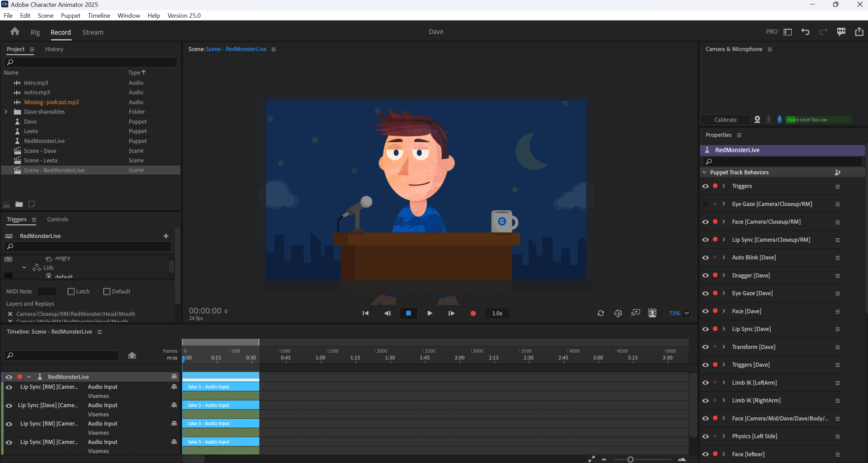Image resolution: width=868 pixels, height=463 pixels.
Task: Hide the Triggers behavior eye in Properties
Action: pos(705,186)
